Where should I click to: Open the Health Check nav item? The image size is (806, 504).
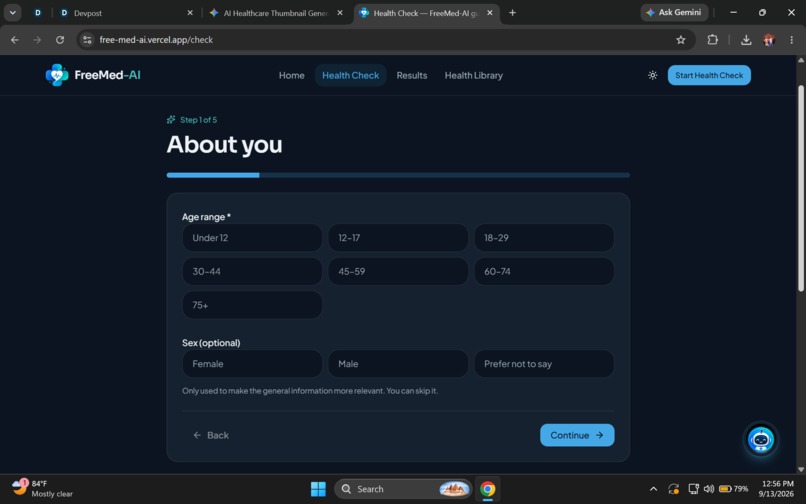point(351,75)
